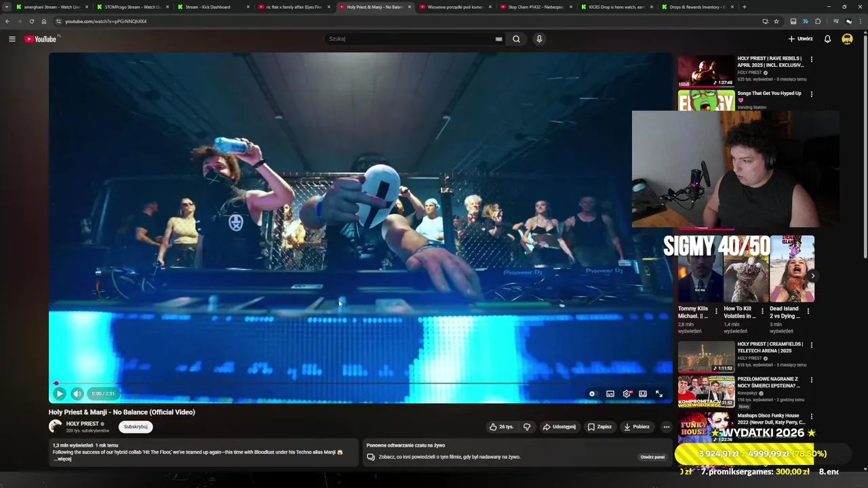This screenshot has height=488, width=868.
Task: Open the live chat replay with Otwórz panel
Action: [652, 457]
